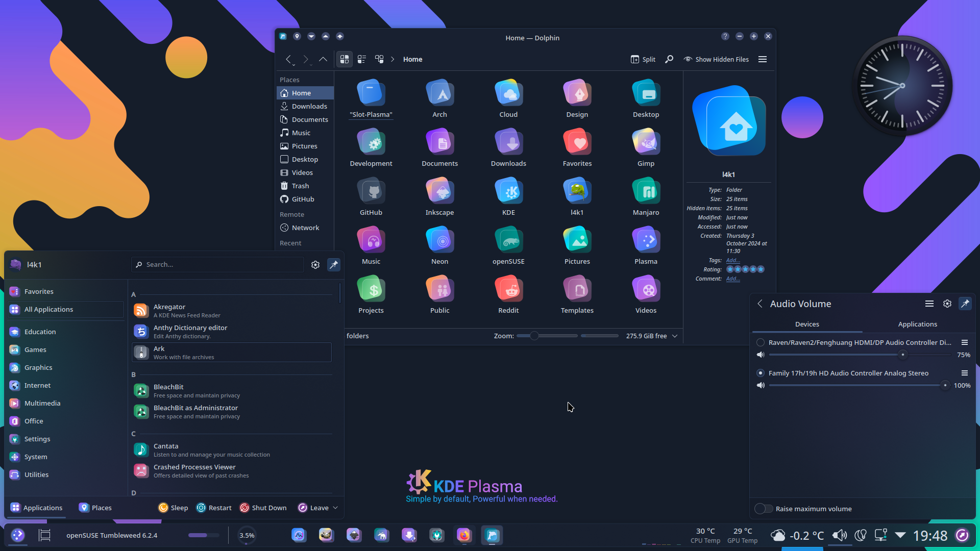This screenshot has height=551, width=980.
Task: Expand breadcrumb arrow before Home
Action: click(393, 59)
